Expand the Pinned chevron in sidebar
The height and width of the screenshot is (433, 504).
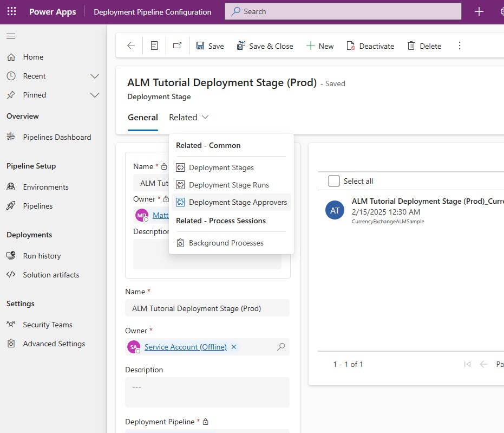click(x=95, y=95)
